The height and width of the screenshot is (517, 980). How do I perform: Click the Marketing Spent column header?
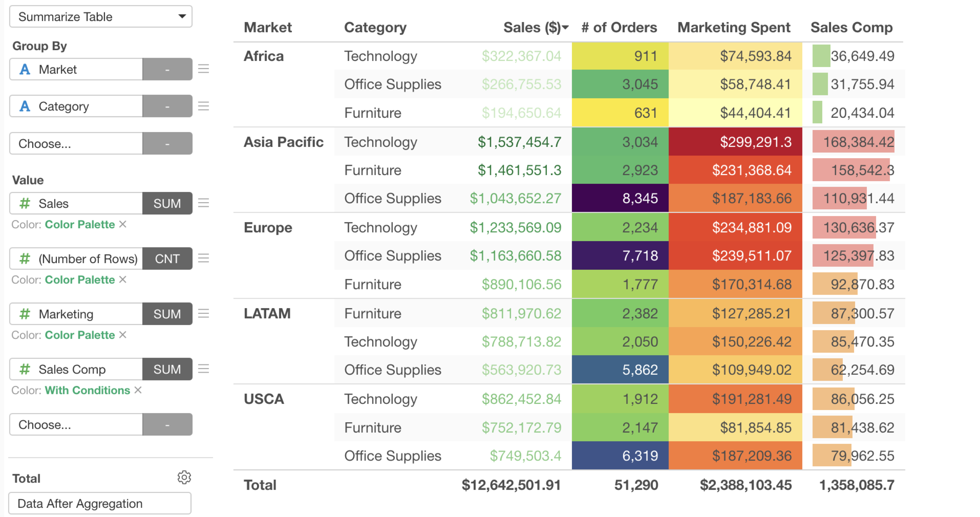pos(734,27)
